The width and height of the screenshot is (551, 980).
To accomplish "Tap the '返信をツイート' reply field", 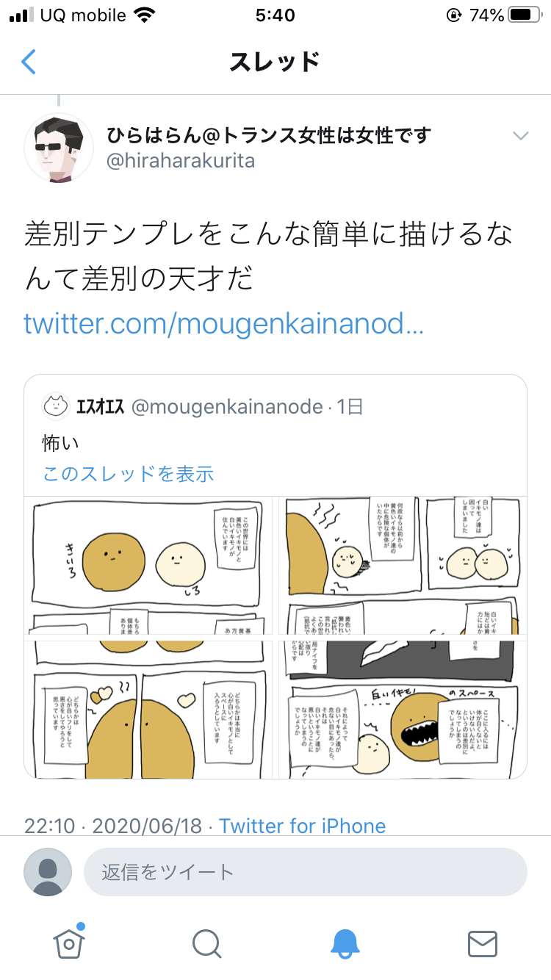I will 306,872.
